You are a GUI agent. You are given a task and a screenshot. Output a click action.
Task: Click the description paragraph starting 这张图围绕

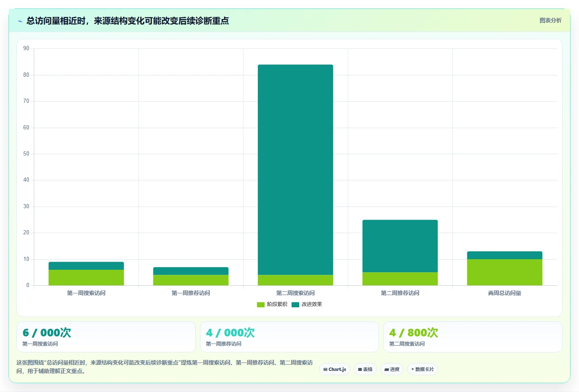(x=165, y=367)
